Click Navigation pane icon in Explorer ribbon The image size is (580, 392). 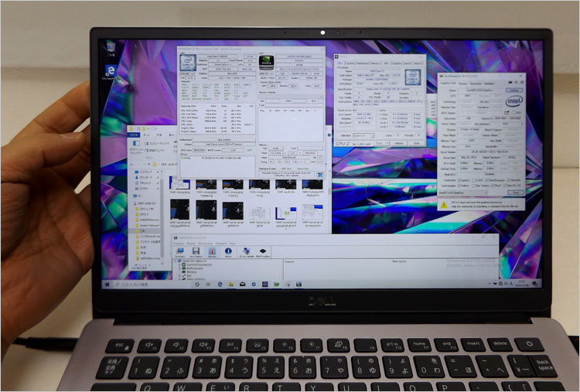136,144
